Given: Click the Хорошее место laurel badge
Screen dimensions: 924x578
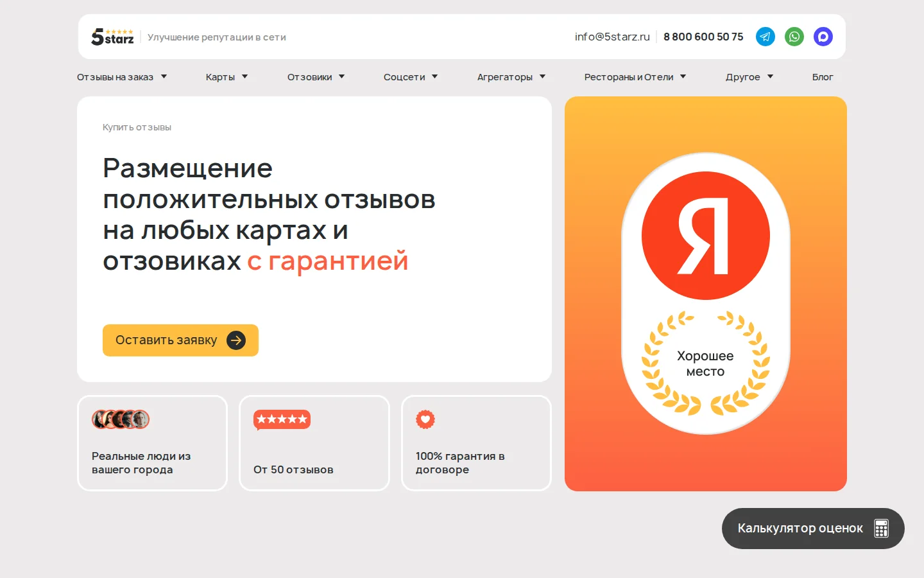Looking at the screenshot, I should (x=705, y=363).
